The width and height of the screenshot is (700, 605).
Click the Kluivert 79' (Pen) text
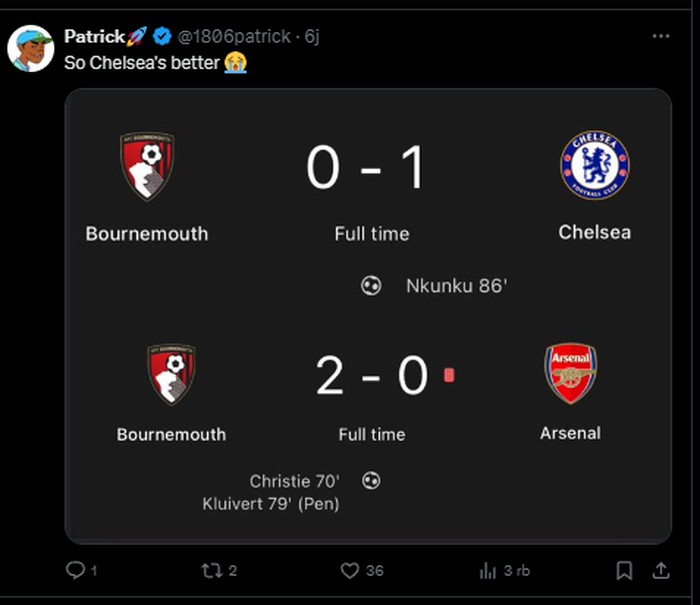click(270, 504)
